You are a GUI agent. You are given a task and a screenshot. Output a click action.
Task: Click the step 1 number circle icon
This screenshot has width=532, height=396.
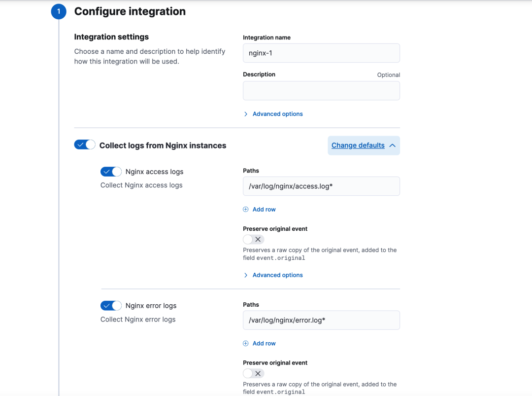(x=58, y=11)
